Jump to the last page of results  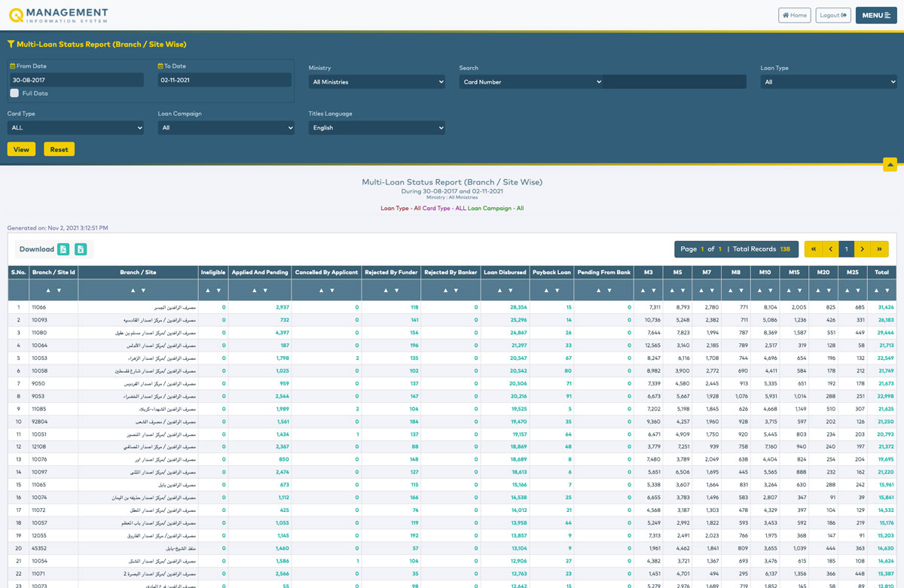click(x=879, y=249)
